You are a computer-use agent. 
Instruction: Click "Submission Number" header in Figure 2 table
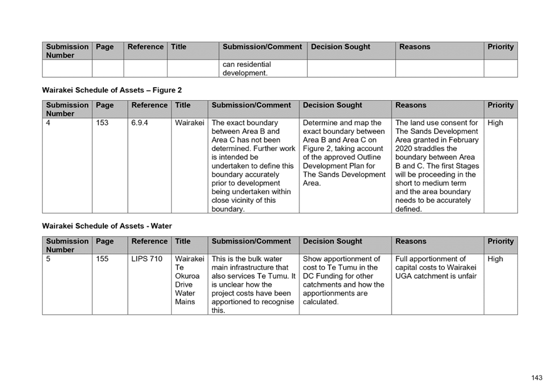(67, 109)
